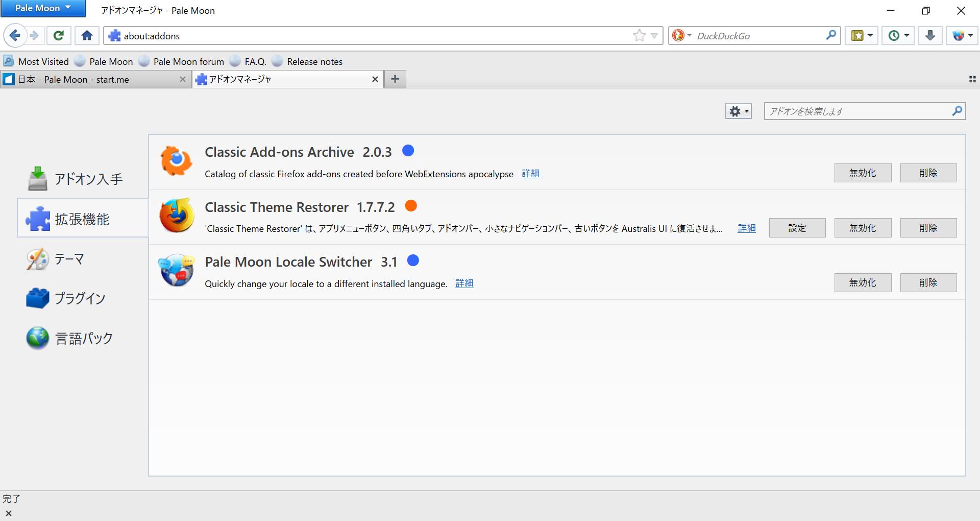The height and width of the screenshot is (521, 980).
Task: Switch to 日本 - Pale Moon - start.me tab
Action: (x=96, y=79)
